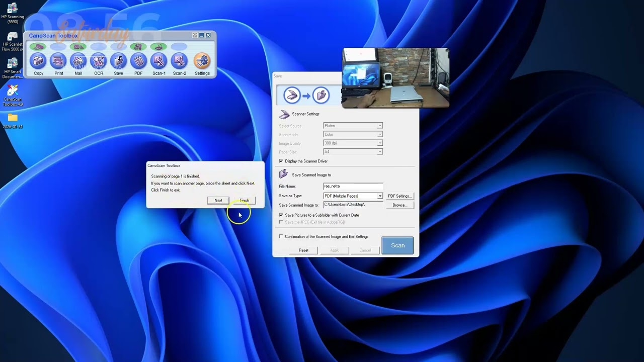The image size is (644, 362).
Task: Click Finish in the CanoScan Toolbox dialog
Action: click(244, 201)
